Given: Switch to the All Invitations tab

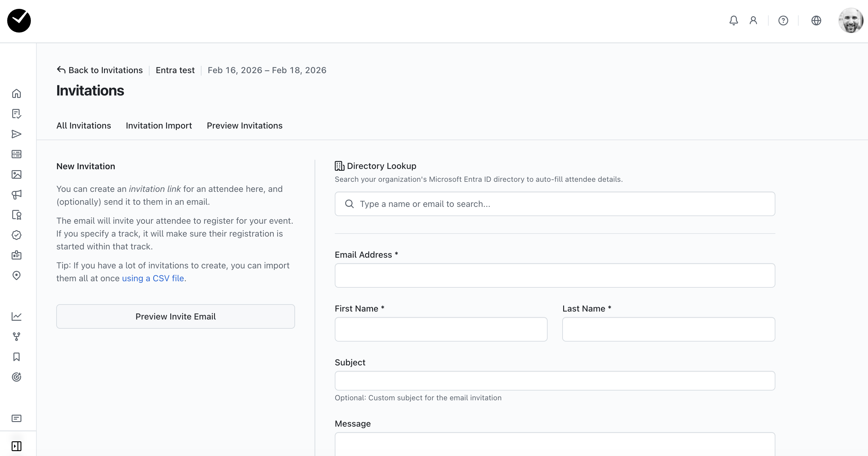Looking at the screenshot, I should 83,125.
